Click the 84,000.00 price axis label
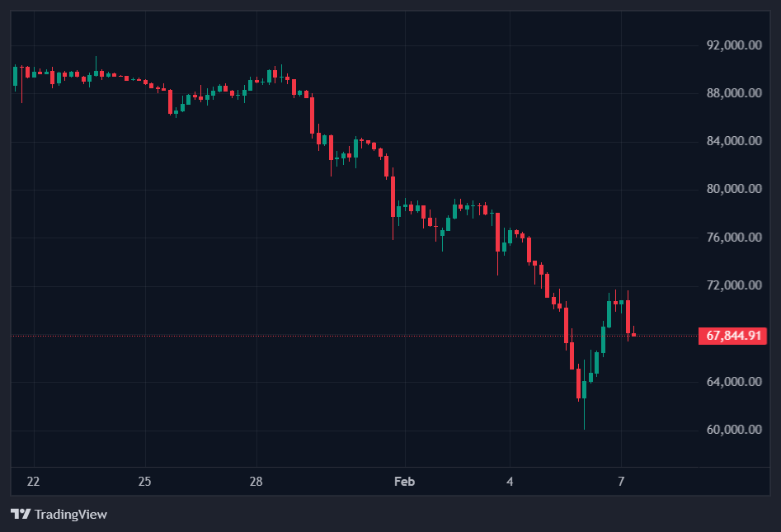781x532 pixels. pos(734,141)
